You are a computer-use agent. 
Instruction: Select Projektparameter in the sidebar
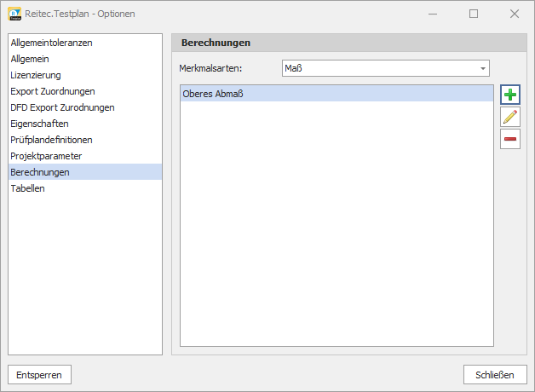click(85, 156)
